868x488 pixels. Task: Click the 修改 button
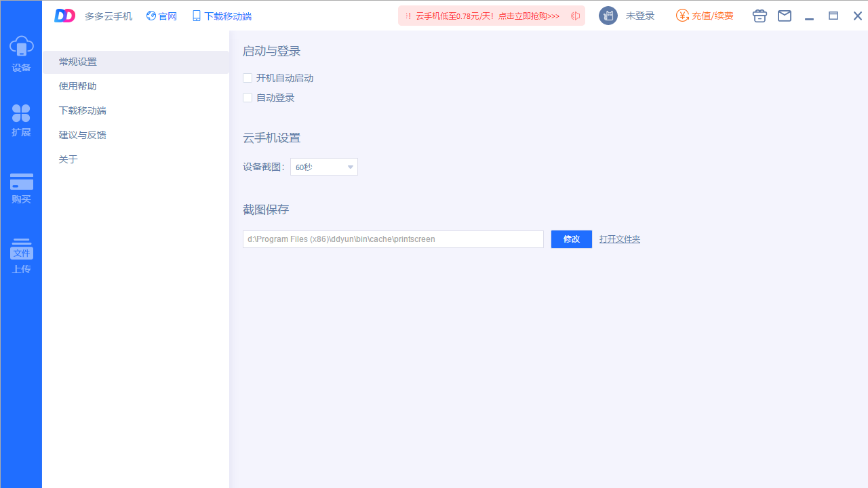(x=572, y=239)
